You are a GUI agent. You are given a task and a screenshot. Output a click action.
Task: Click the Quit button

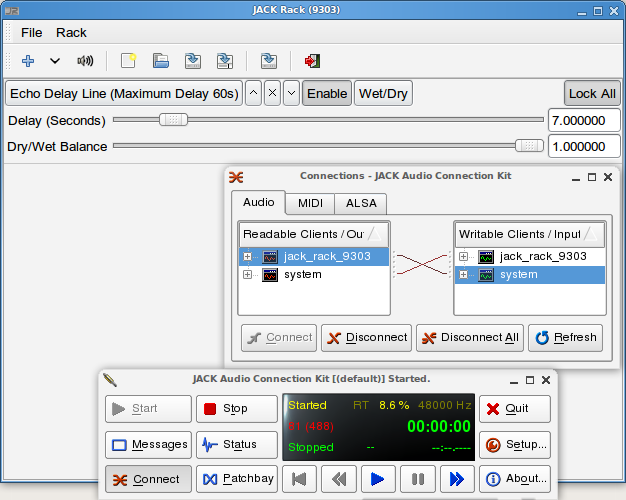click(515, 409)
